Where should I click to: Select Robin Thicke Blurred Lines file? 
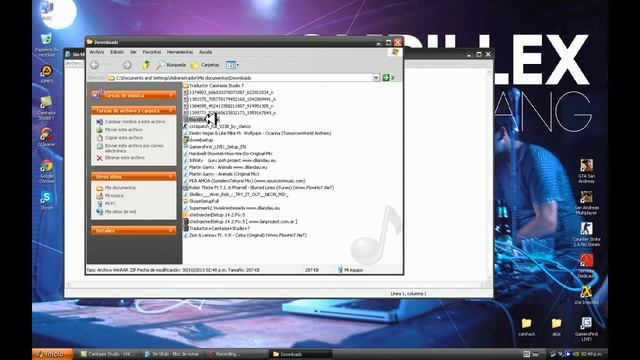[258, 188]
